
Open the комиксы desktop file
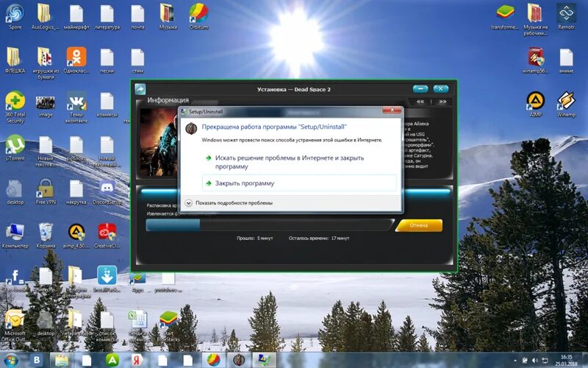pos(107,104)
